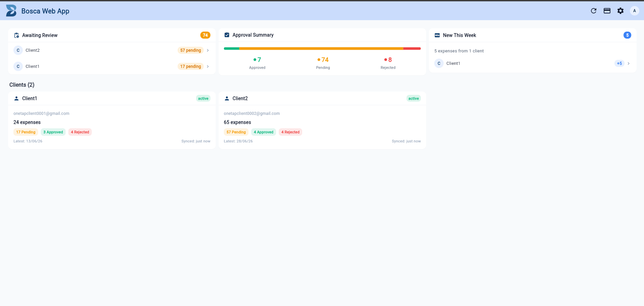Click 'Awaiting Review' heading

point(40,35)
